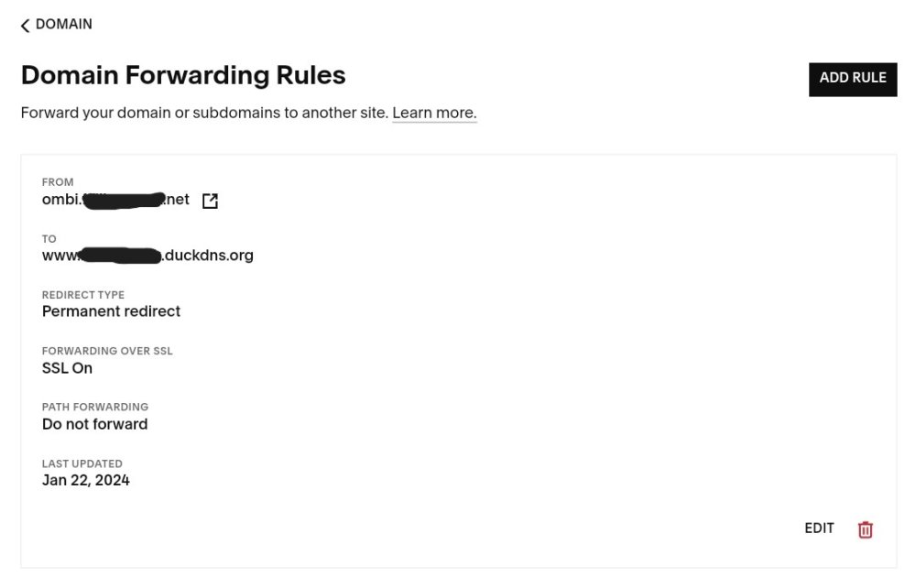The width and height of the screenshot is (916, 588).
Task: Click the LAST UPDATED label
Action: [82, 463]
